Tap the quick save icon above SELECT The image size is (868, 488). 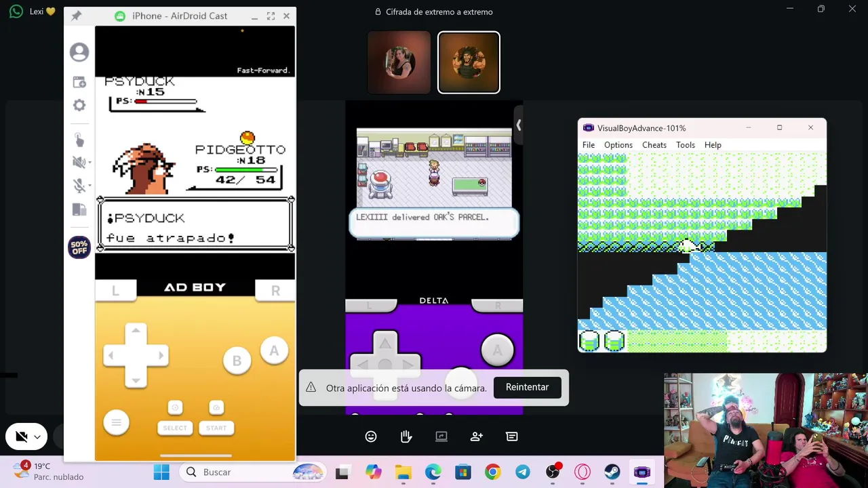[175, 407]
